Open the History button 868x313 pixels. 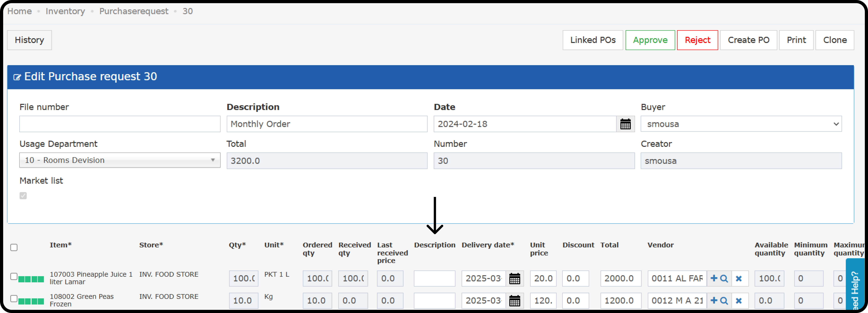click(29, 40)
